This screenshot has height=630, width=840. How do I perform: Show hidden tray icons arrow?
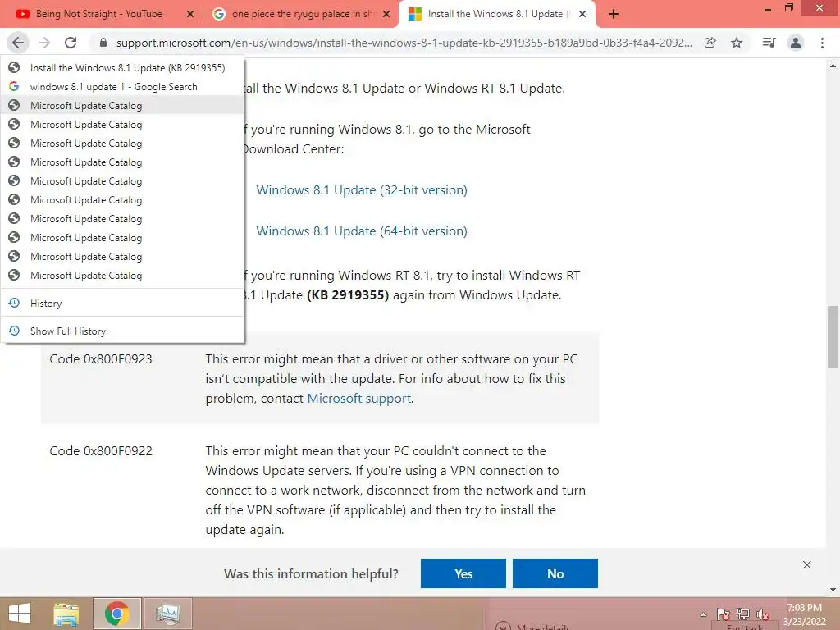click(703, 614)
